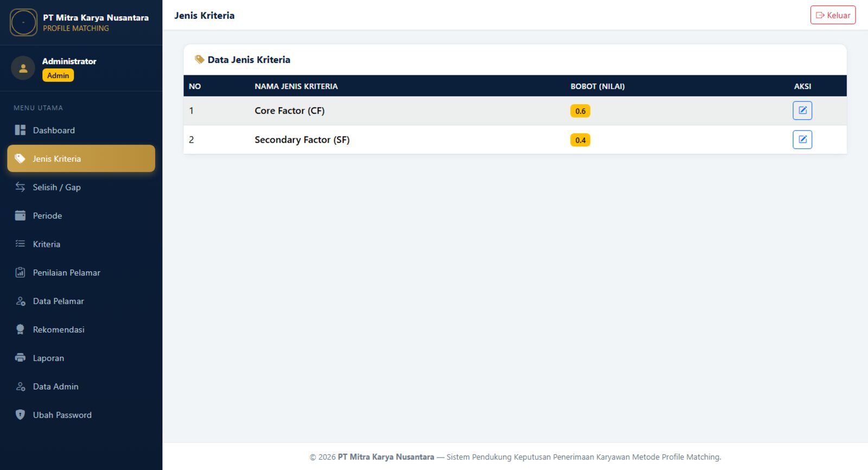Select the active Jenis Kriteria menu item
The height and width of the screenshot is (470, 868).
coord(81,158)
